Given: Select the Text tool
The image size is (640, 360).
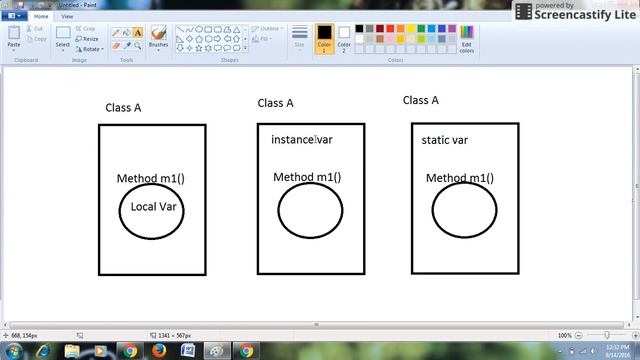Looking at the screenshot, I should [x=138, y=33].
